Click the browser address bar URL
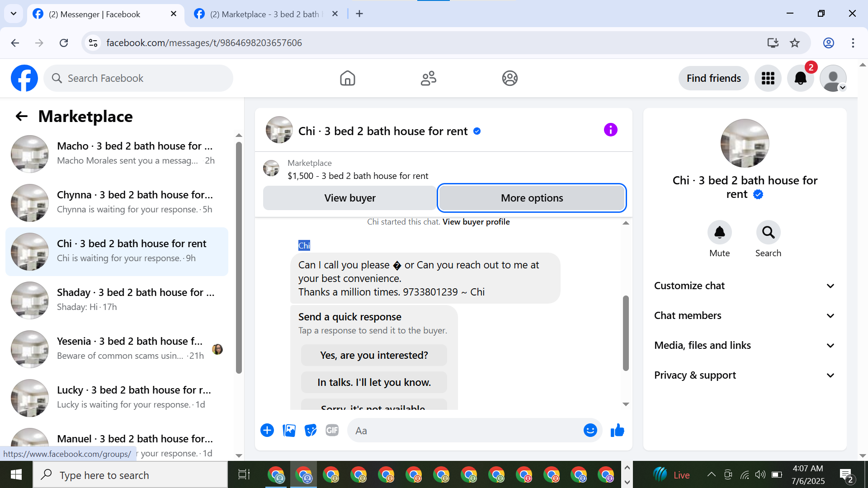 tap(204, 43)
